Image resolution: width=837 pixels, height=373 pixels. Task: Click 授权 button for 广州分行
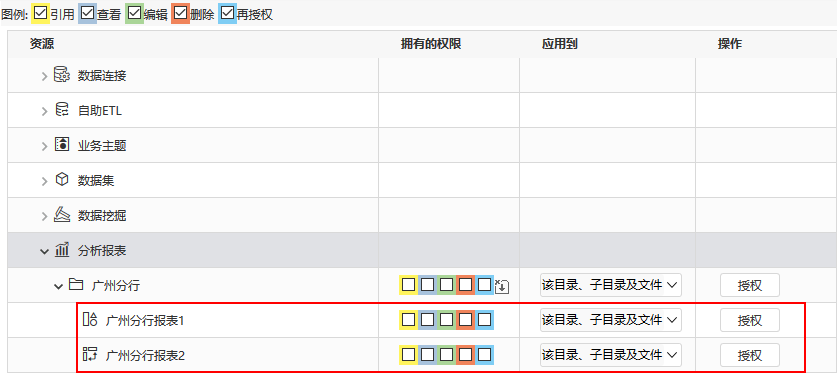[x=749, y=285]
